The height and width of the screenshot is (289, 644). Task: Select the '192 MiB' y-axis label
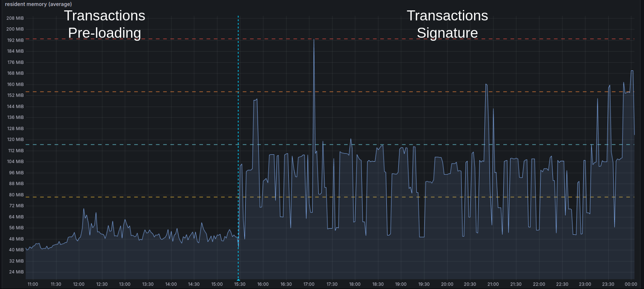click(x=15, y=40)
